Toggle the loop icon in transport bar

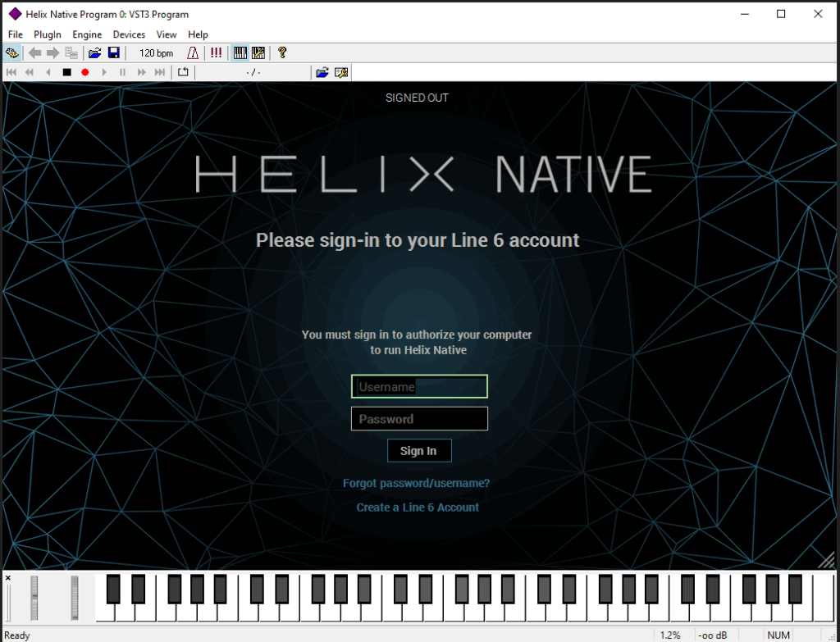[183, 72]
